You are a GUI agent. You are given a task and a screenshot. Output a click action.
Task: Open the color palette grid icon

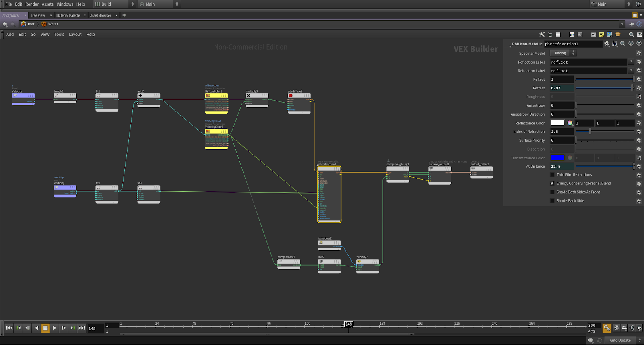click(x=572, y=35)
